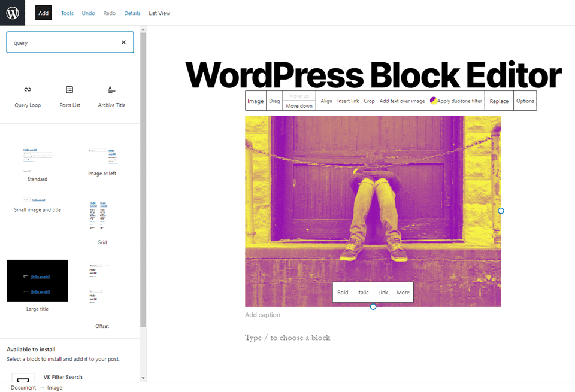This screenshot has height=392, width=575.
Task: Apply duotone filter via the color swatch
Action: pos(432,101)
